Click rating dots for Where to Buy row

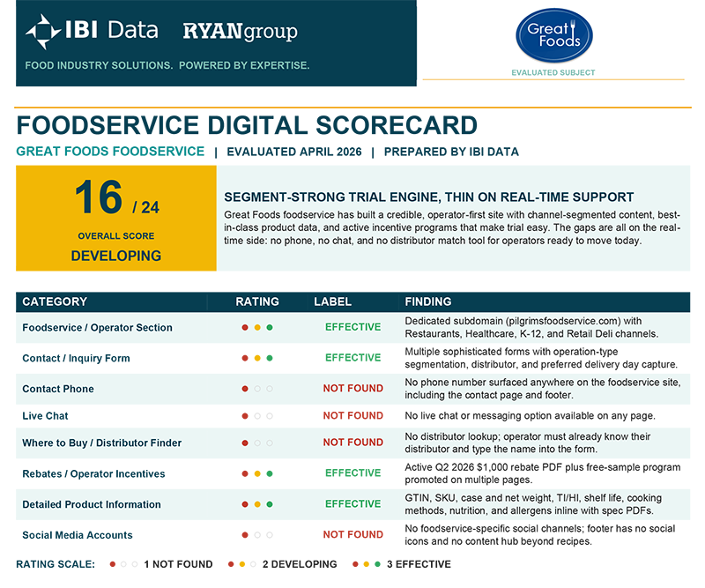257,443
